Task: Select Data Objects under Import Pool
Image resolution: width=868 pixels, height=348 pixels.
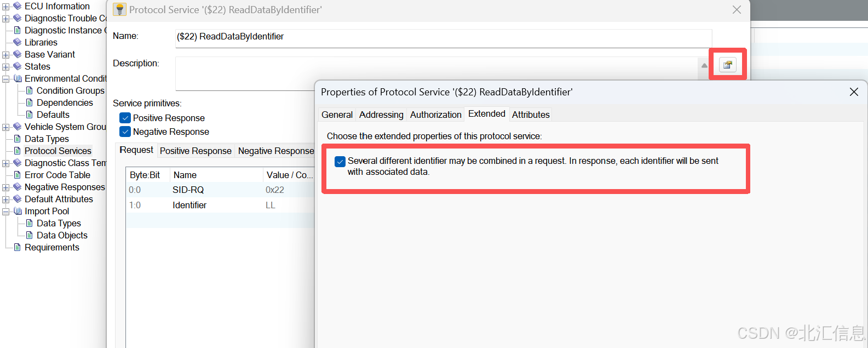Action: click(x=62, y=235)
